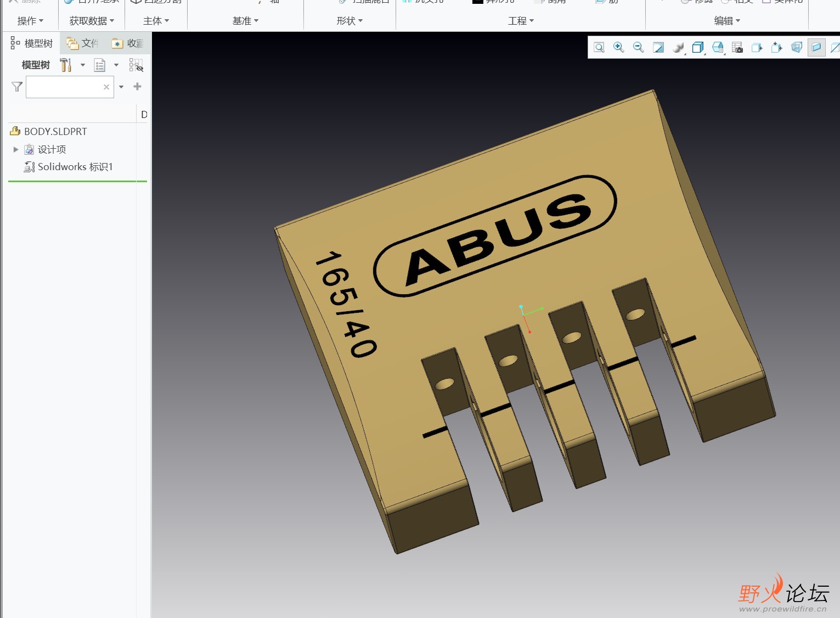
Task: Open the 基准 ribbon group dropdown
Action: (x=245, y=21)
